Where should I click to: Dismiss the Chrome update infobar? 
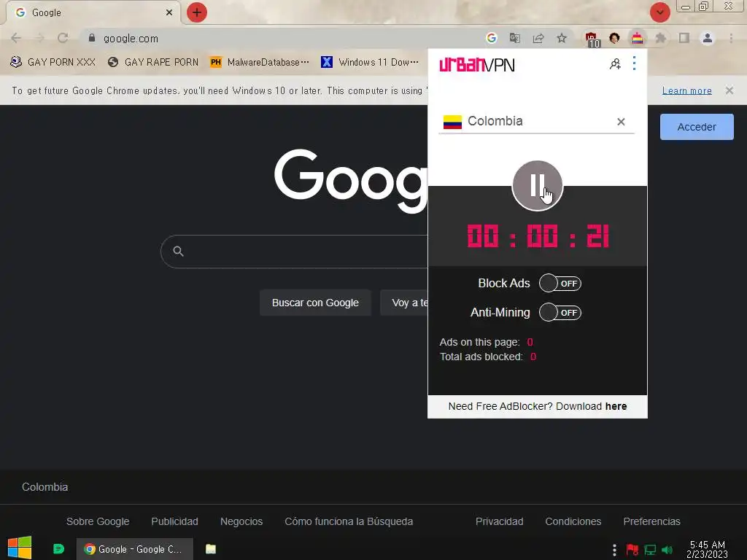tap(729, 90)
